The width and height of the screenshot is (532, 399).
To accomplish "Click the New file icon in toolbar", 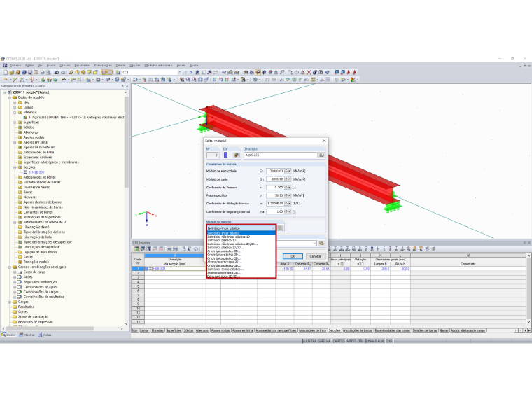I will (x=6, y=72).
